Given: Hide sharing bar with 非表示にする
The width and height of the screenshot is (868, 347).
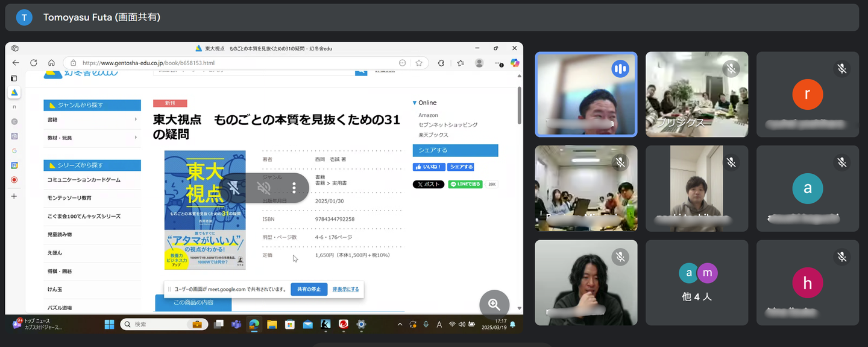Looking at the screenshot, I should (346, 289).
